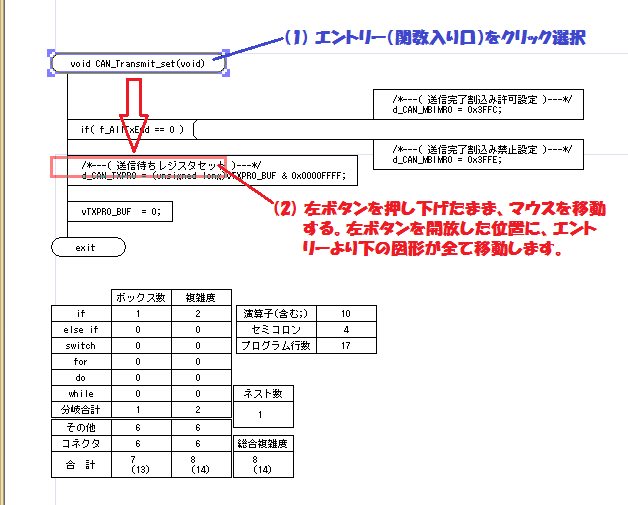Select the 送信完了割込み許可設定 comment box with 0x3FFC

click(478, 104)
